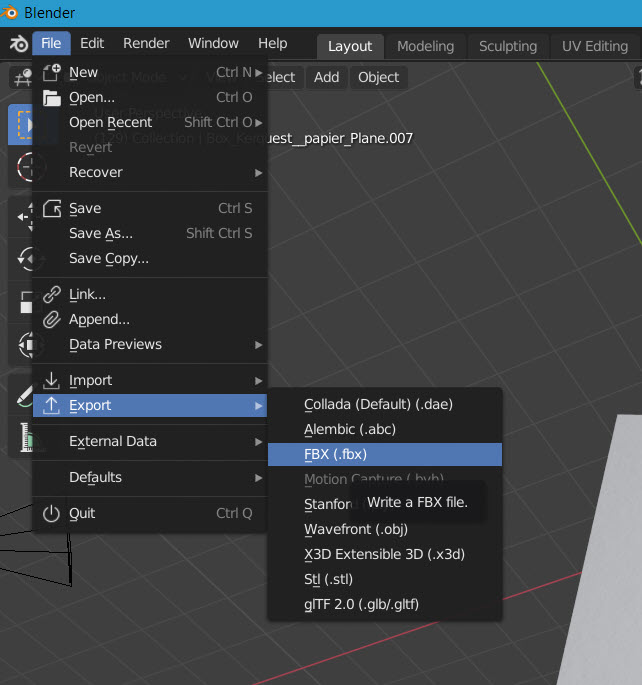
Task: Open the File menu
Action: 51,43
